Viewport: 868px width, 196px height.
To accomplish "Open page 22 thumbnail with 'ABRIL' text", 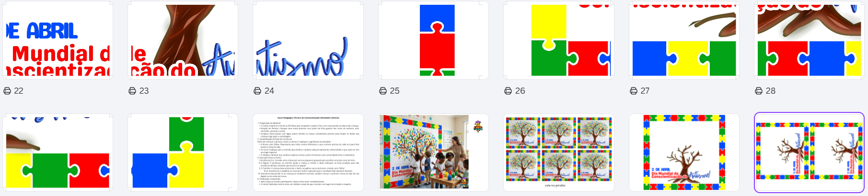I will click(x=58, y=40).
